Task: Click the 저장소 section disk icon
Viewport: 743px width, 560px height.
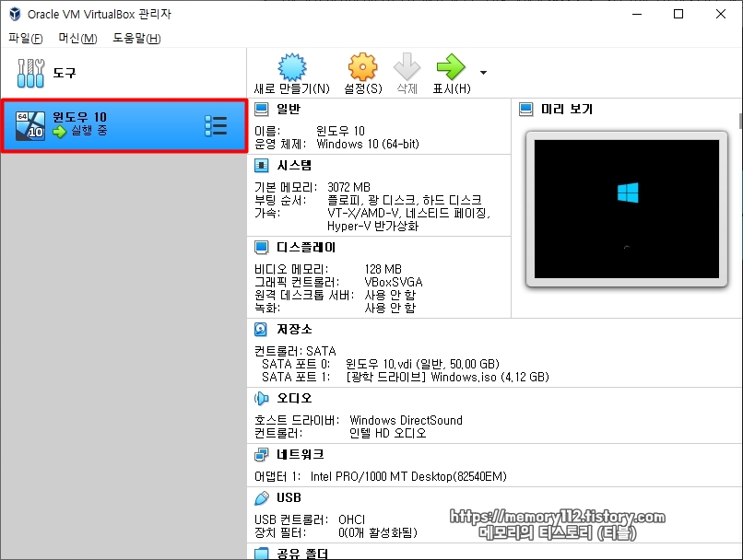Action: coord(261,329)
